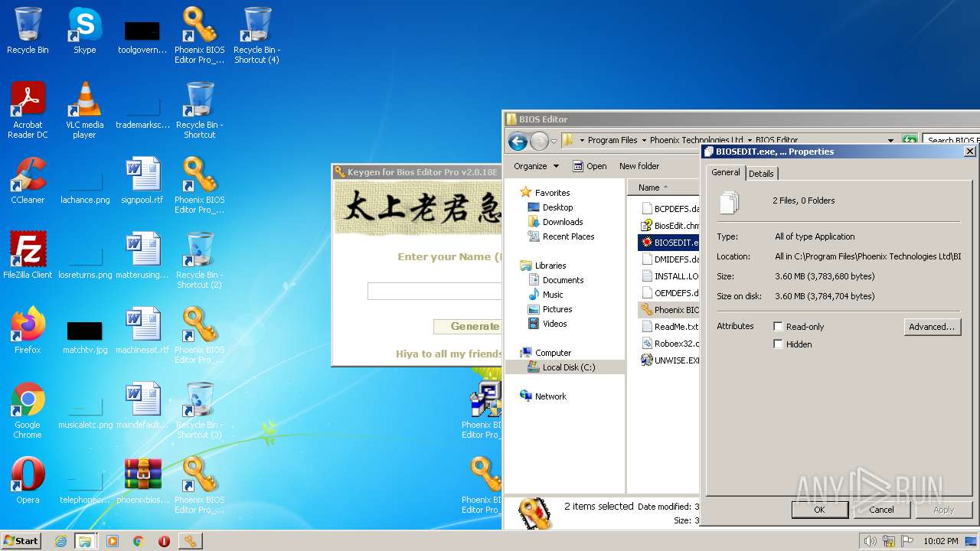This screenshot has height=551, width=980.
Task: Confirm Properties dialog with OK
Action: point(819,510)
